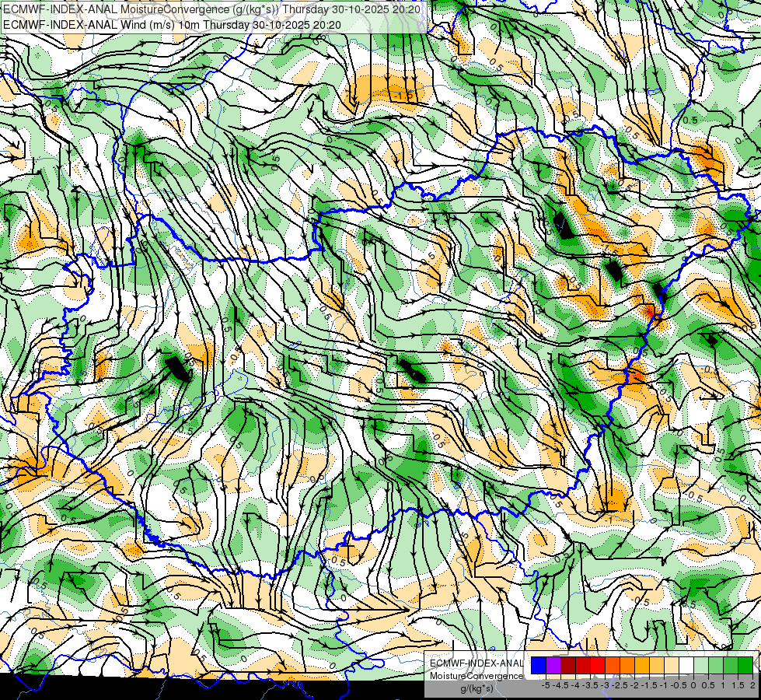Screen dimensions: 761x700
Task: Click the 'Wind (m/s) 10m' title line
Action: coord(172,25)
